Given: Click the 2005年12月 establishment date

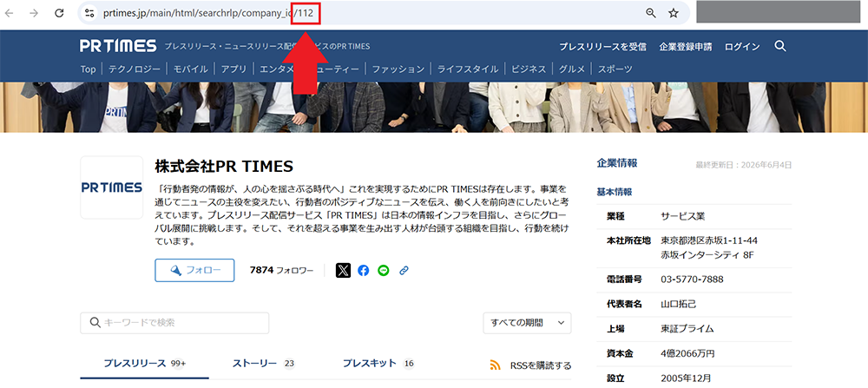Looking at the screenshot, I should (686, 378).
